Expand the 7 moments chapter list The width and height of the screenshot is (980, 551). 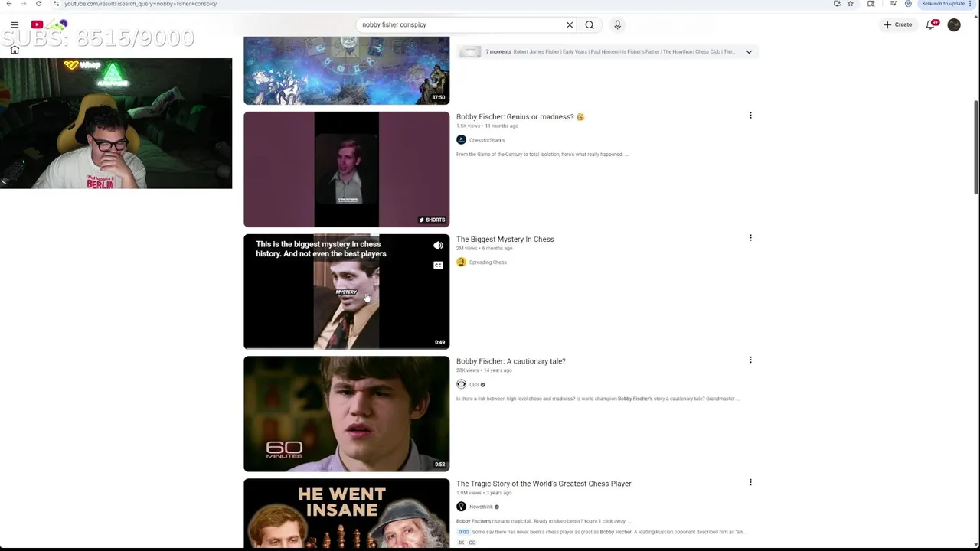(x=749, y=52)
